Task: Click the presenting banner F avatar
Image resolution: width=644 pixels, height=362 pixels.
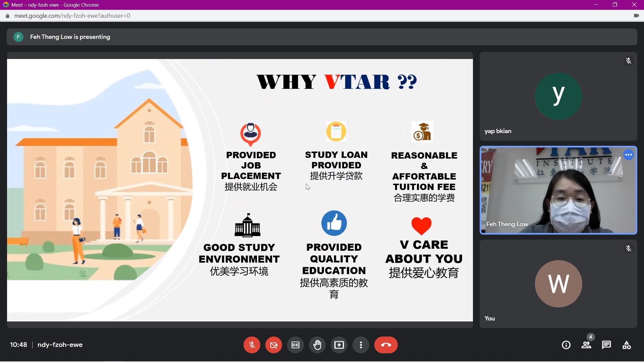Action: 18,37
